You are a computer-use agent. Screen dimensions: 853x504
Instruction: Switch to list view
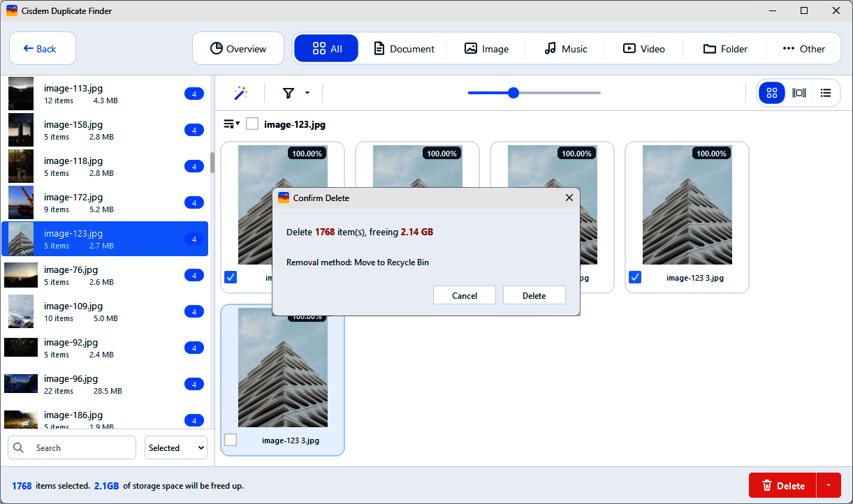[826, 93]
